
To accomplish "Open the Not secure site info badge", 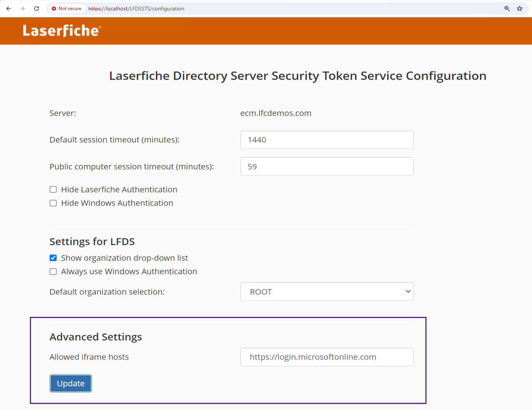I will 67,9.
